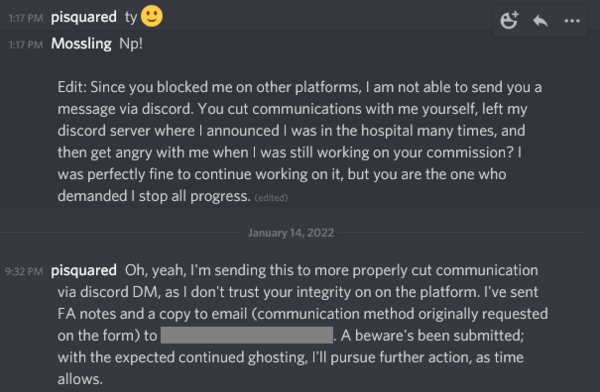600x392 pixels.
Task: Click the 1:17 PM timestamp beside Mossling
Action: [x=26, y=45]
